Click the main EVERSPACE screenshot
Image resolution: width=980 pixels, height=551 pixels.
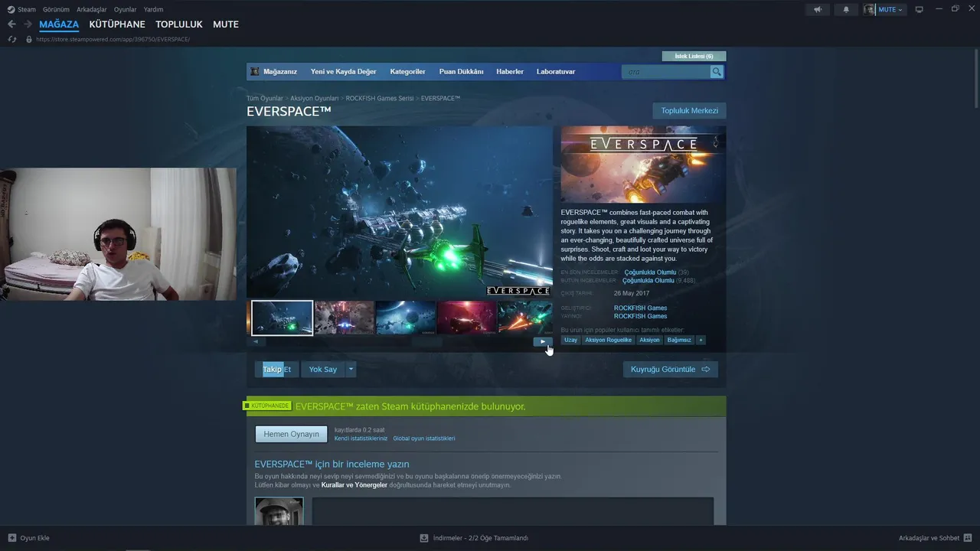point(400,212)
